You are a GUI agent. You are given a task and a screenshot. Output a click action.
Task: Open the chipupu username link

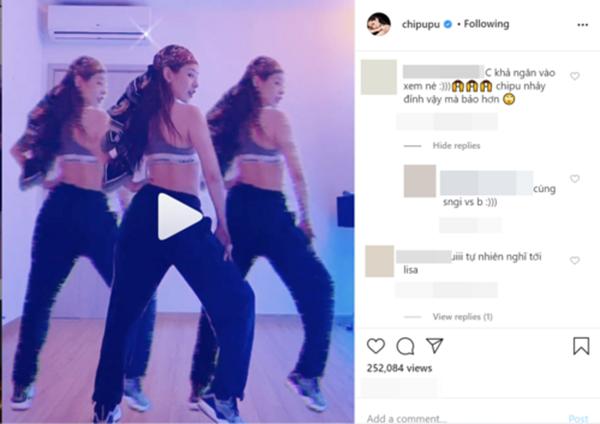coord(421,24)
